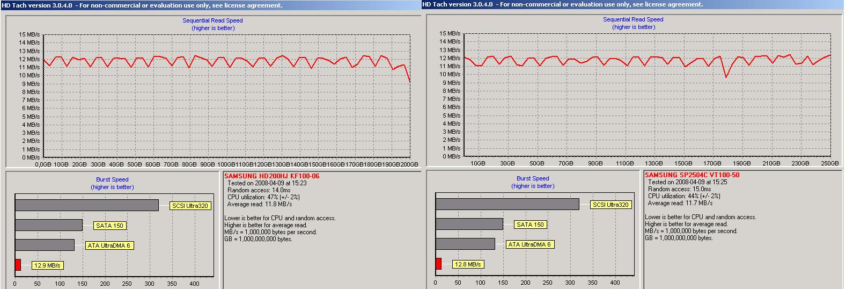Click the left window HD Tach title bar
The image size is (868, 289).
[x=210, y=5]
